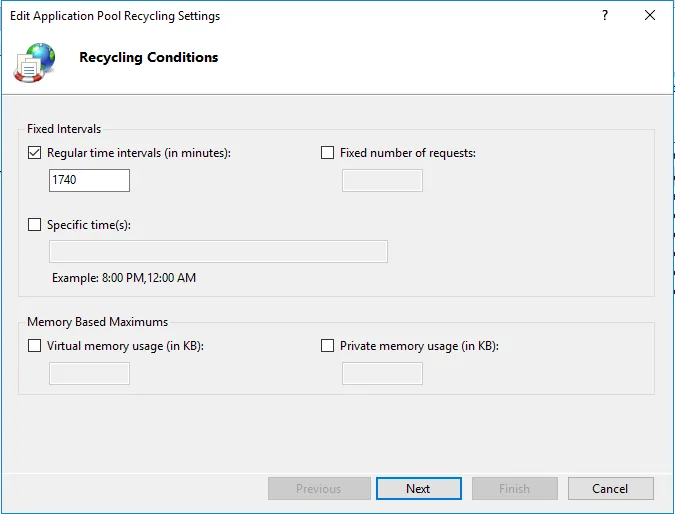The image size is (675, 514).
Task: Uncheck Regular time intervals checkbox
Action: (34, 153)
